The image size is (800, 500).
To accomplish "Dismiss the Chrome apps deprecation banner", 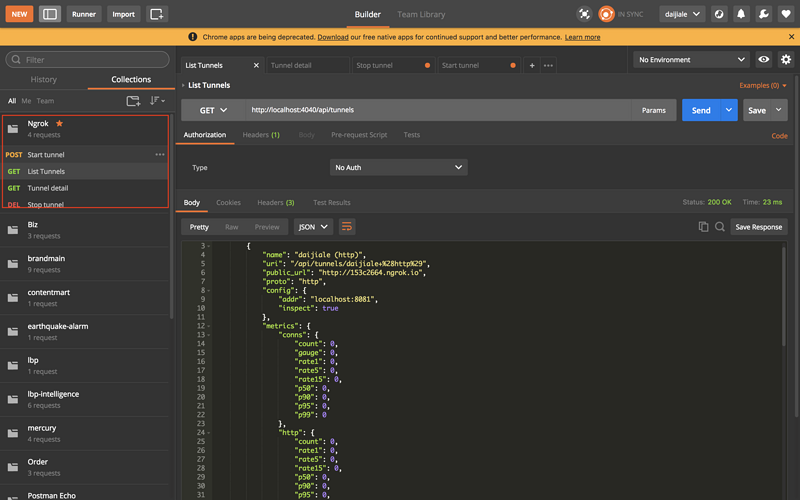I will [x=791, y=37].
